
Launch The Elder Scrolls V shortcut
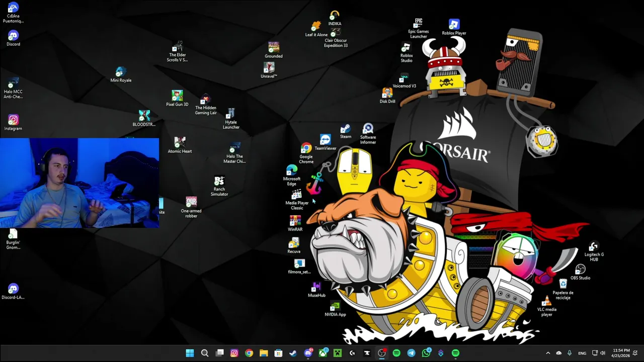pyautogui.click(x=177, y=52)
